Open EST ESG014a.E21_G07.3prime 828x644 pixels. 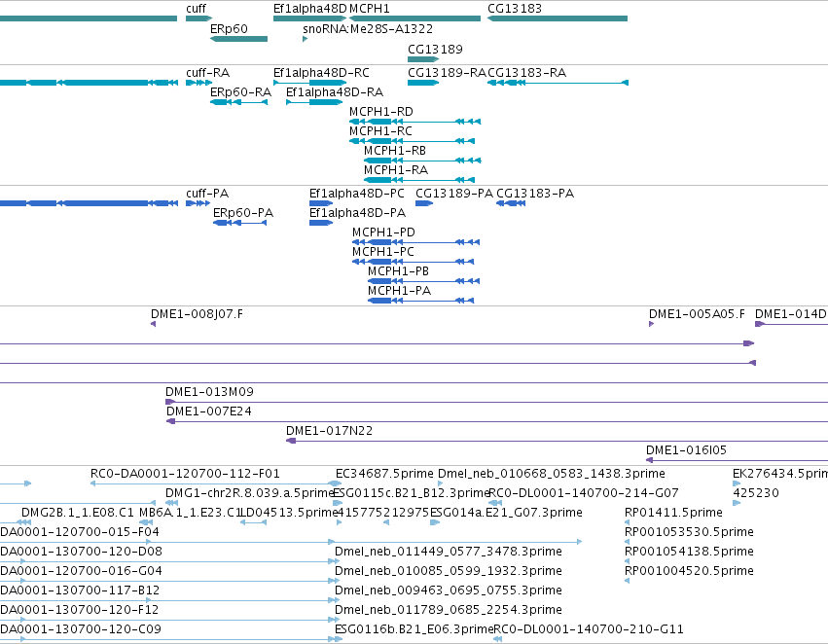click(506, 513)
